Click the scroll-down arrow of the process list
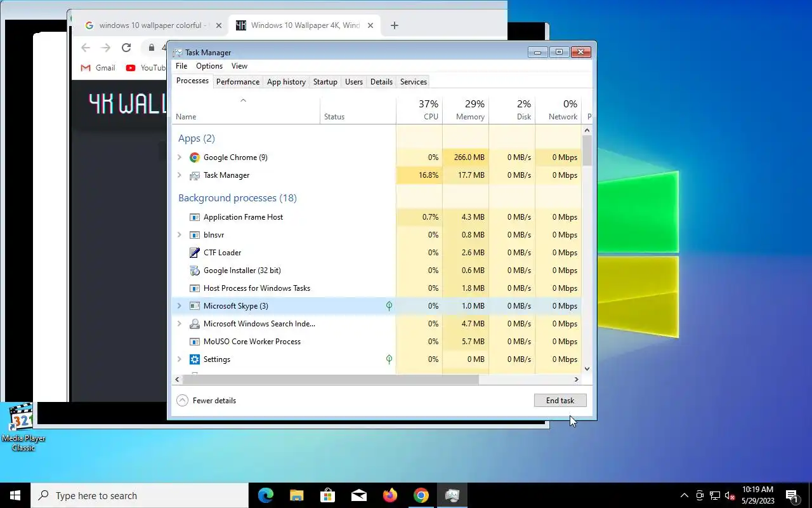Screen dimensions: 812x508 [x=587, y=369]
